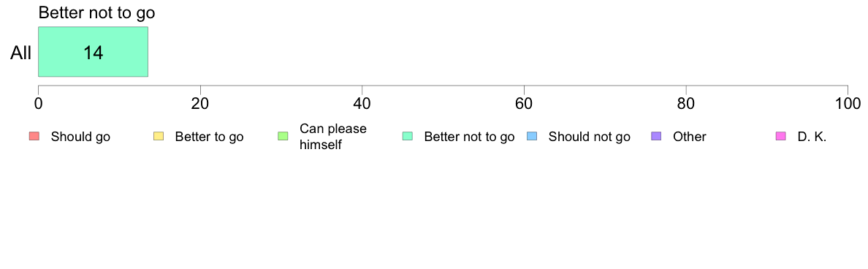
Task: Click the 60 axis tick label
Action: [524, 104]
